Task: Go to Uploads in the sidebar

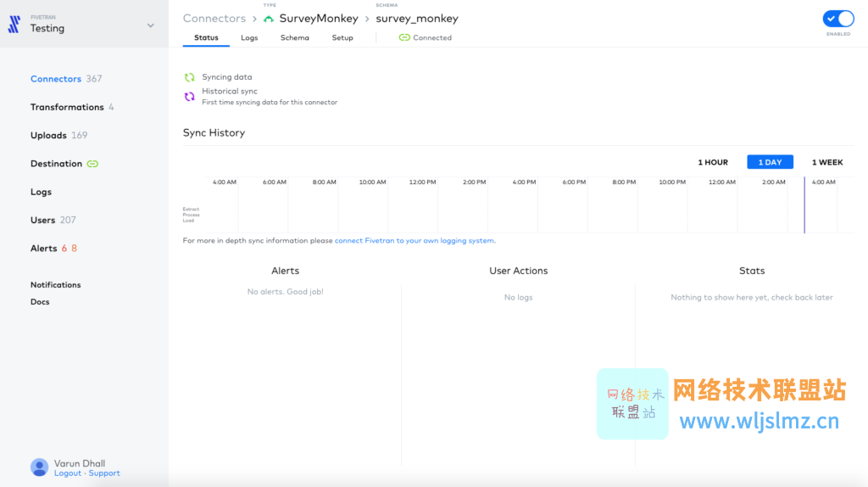Action: click(48, 135)
